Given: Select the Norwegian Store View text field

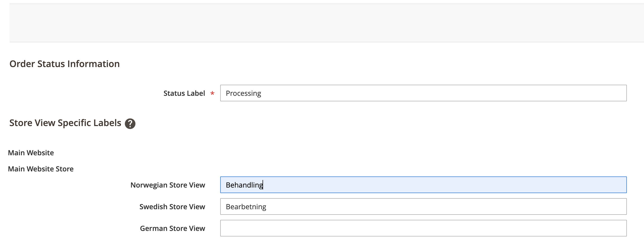Looking at the screenshot, I should point(423,185).
